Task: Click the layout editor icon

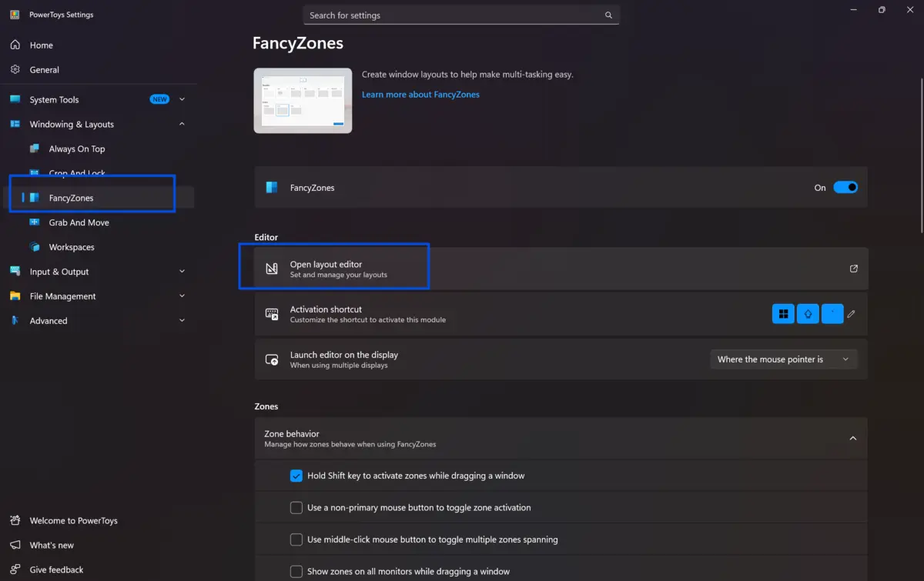Action: [271, 269]
